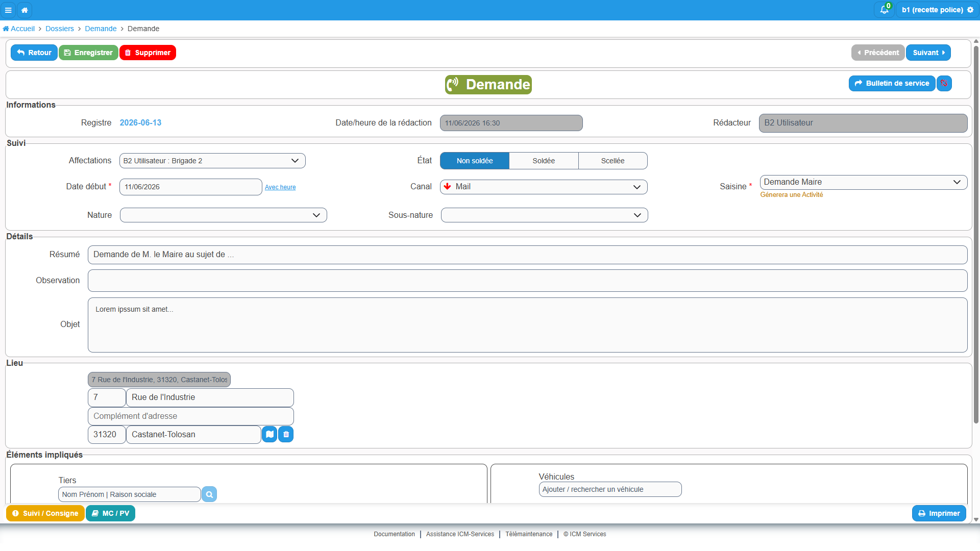Click Complément d'adresse field
980x551 pixels.
(191, 416)
